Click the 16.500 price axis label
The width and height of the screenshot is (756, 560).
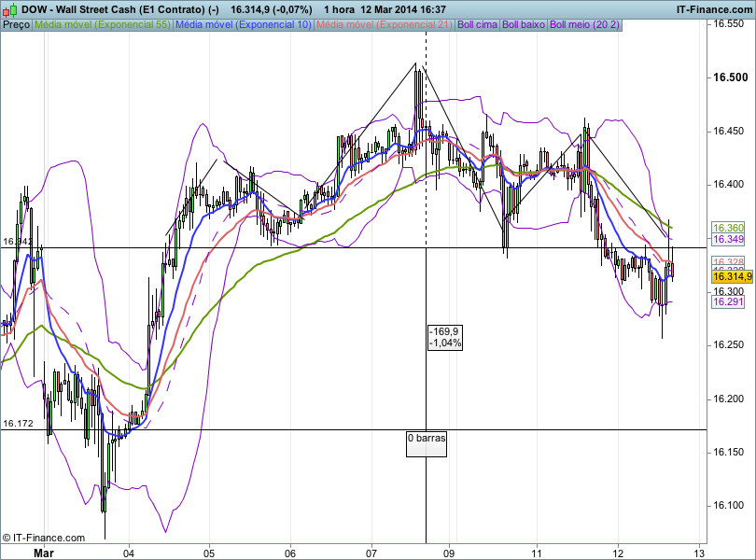[x=731, y=77]
